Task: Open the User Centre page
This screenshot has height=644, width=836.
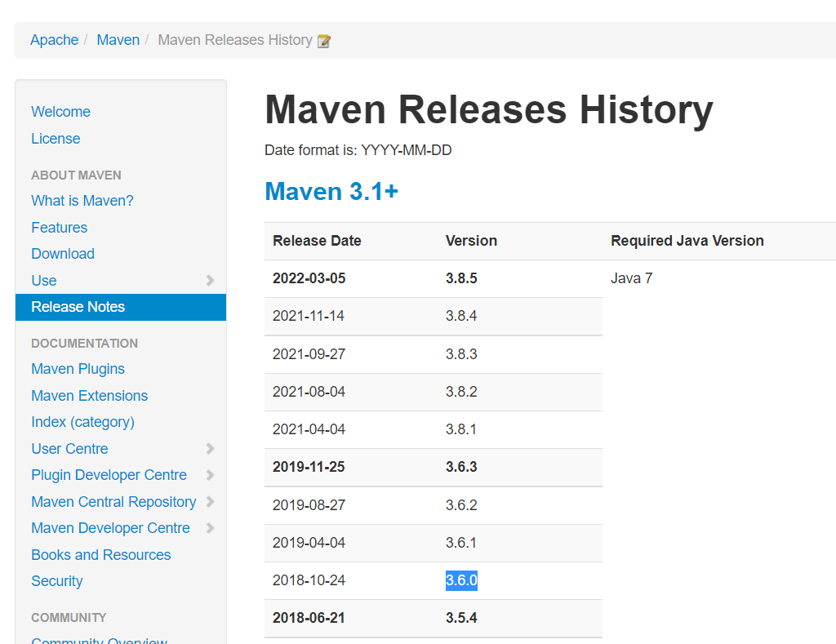Action: pyautogui.click(x=69, y=449)
